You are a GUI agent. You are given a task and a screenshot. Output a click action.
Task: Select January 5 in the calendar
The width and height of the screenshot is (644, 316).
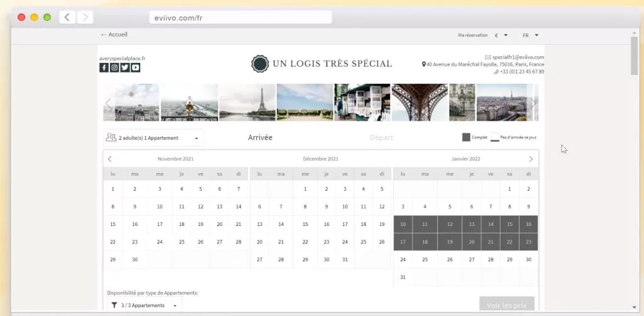[450, 206]
